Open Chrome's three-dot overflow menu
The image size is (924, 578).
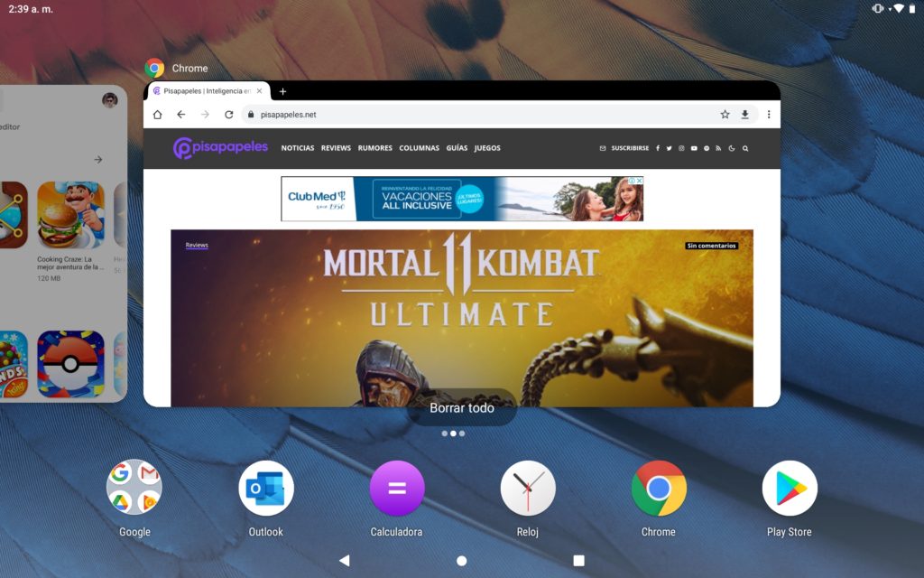coord(769,115)
